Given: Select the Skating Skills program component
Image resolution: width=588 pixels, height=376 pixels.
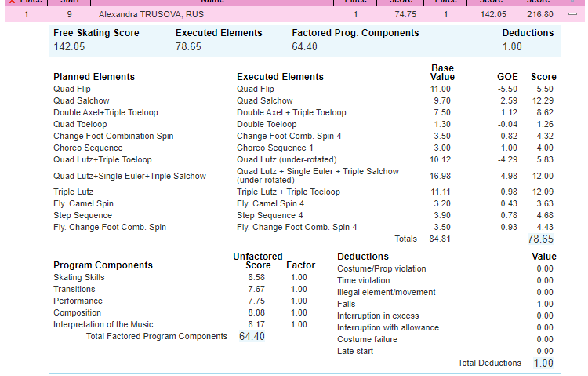Looking at the screenshot, I should pos(78,278).
